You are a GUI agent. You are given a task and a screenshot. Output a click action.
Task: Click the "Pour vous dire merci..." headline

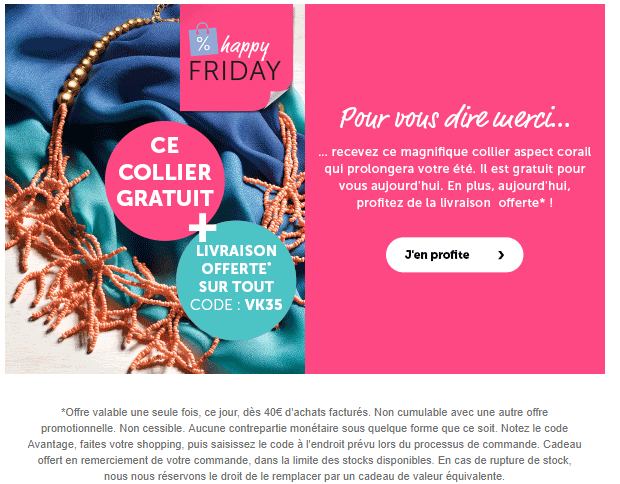click(455, 117)
